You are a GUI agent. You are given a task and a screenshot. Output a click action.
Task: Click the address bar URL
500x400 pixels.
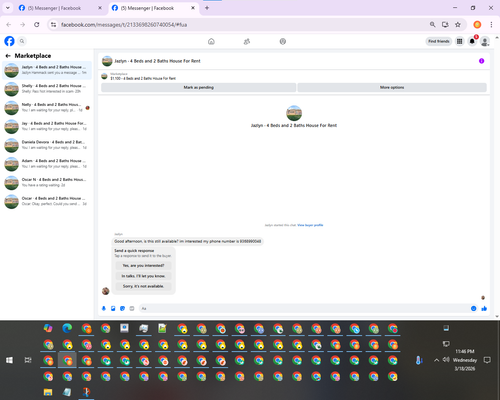coord(124,25)
